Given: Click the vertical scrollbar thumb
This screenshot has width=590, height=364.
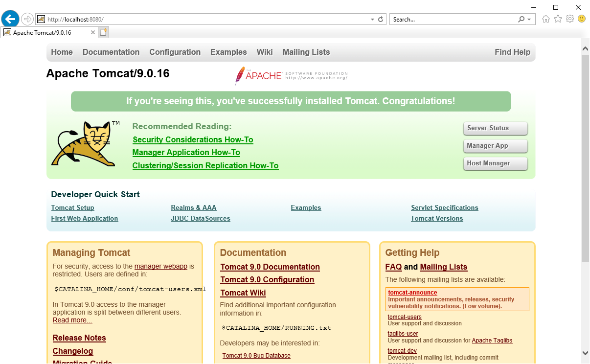Looking at the screenshot, I should click(585, 158).
